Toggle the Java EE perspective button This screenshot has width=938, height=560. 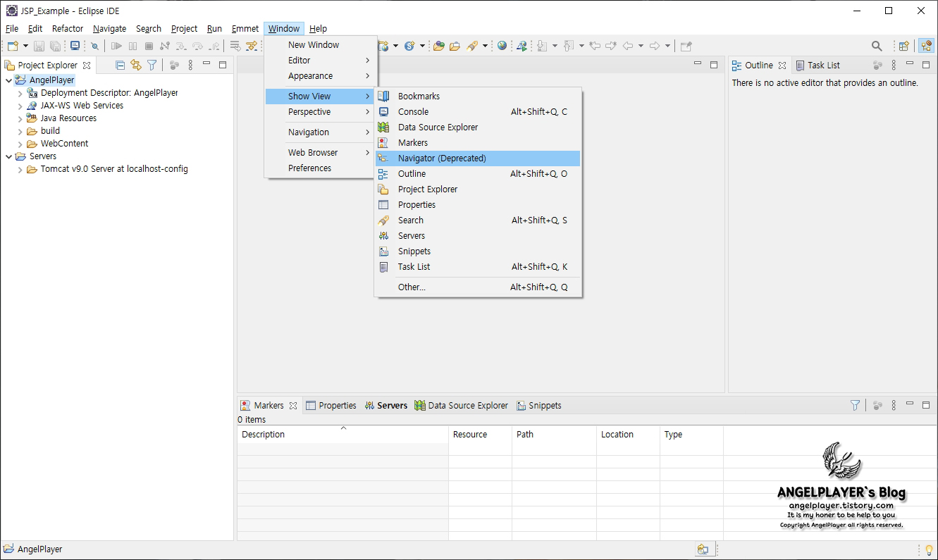pyautogui.click(x=926, y=46)
